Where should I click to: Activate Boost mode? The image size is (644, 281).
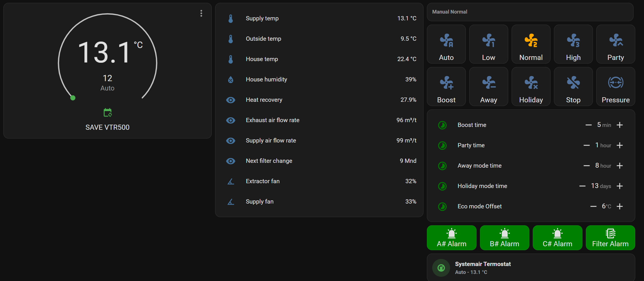coord(446,86)
